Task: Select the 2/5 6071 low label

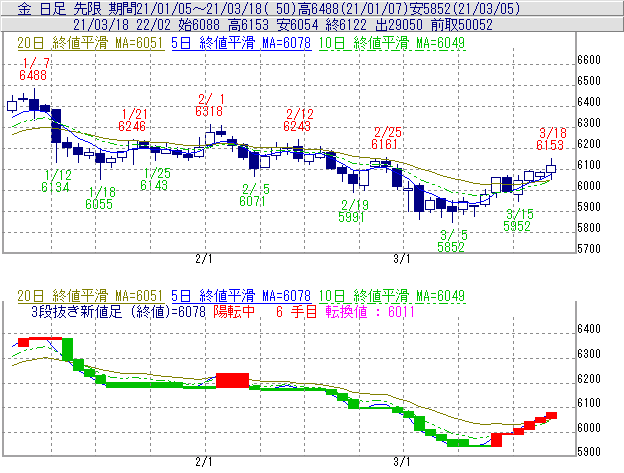Action: tap(254, 195)
